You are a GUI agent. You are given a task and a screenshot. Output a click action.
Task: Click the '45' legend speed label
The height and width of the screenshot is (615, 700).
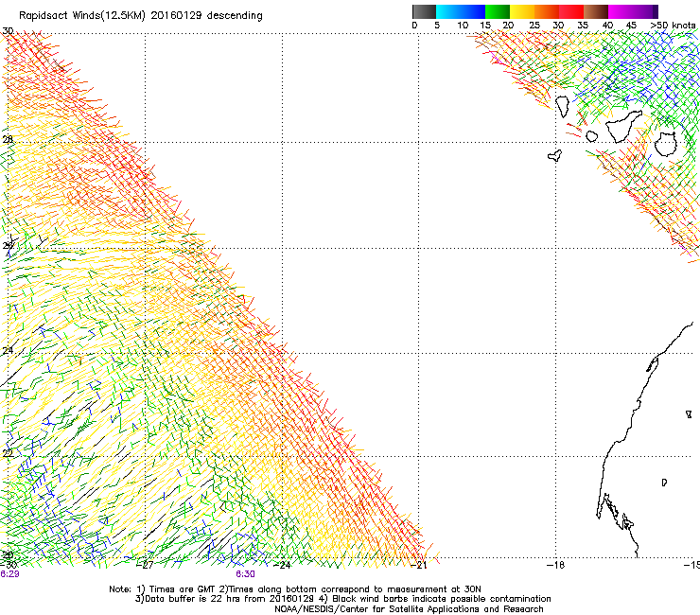(x=631, y=25)
